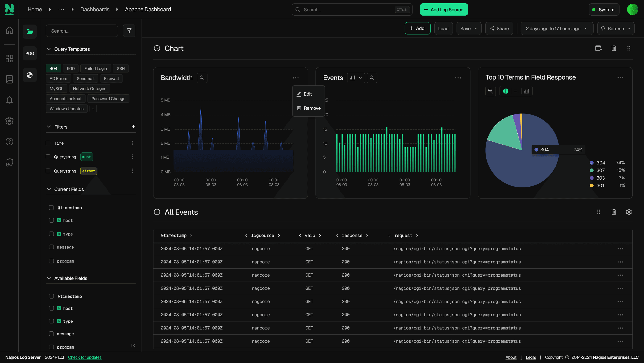Check the message field under Current Fields
Screen dimensions: 644x363
tap(51, 247)
